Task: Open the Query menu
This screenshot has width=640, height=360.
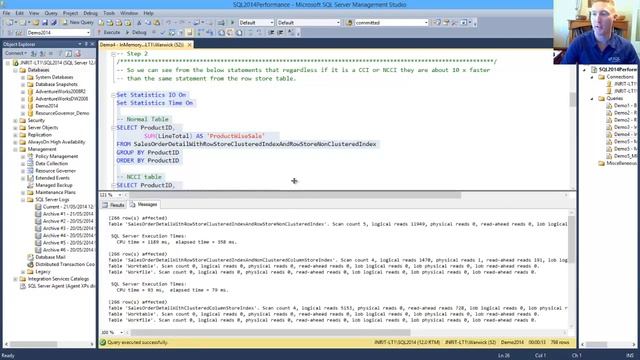Action: [x=51, y=13]
